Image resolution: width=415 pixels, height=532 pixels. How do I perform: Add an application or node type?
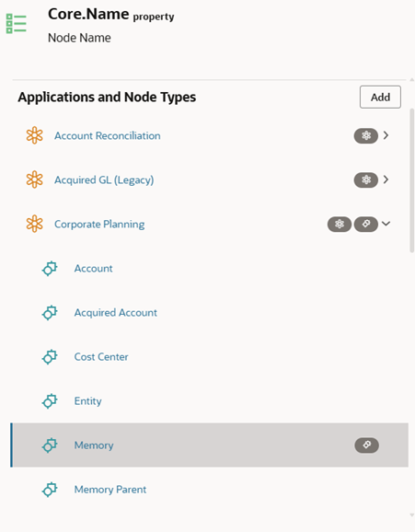(380, 97)
